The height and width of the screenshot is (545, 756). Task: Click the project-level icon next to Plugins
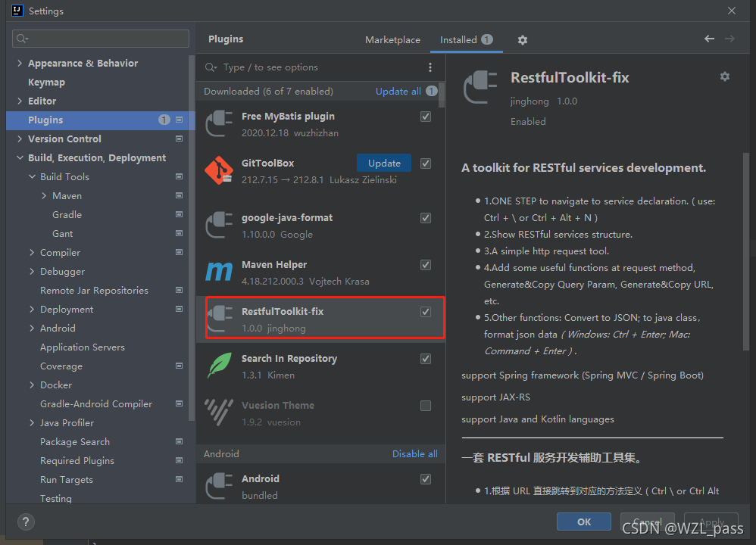tap(180, 120)
